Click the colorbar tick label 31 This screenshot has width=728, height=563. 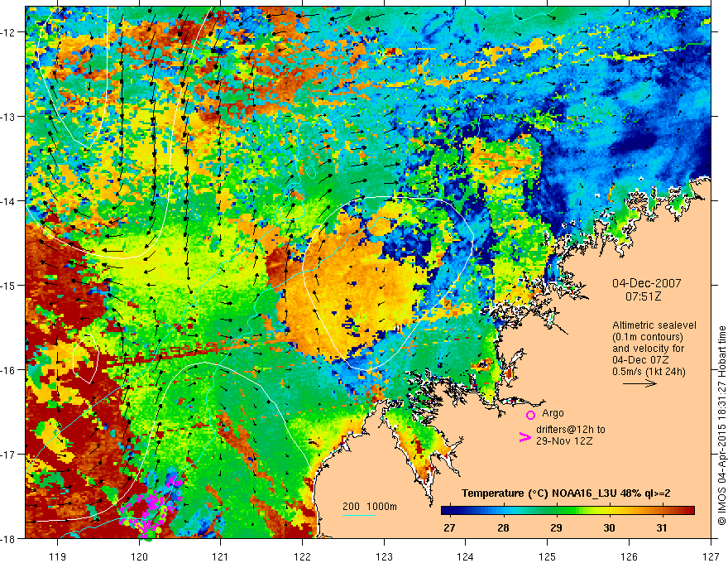(662, 527)
